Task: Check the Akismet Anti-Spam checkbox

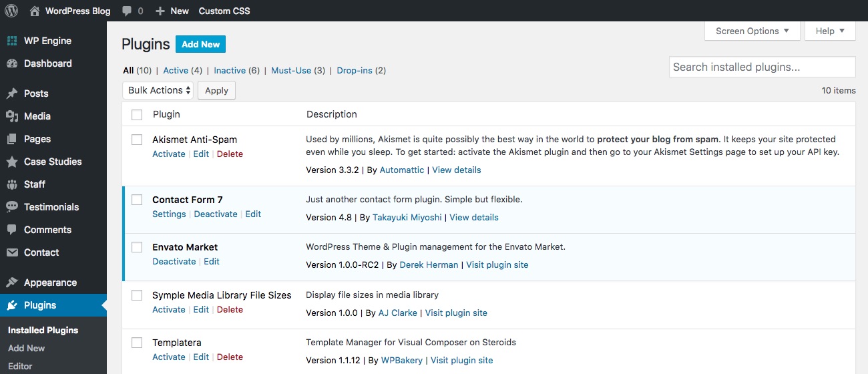Action: (137, 140)
